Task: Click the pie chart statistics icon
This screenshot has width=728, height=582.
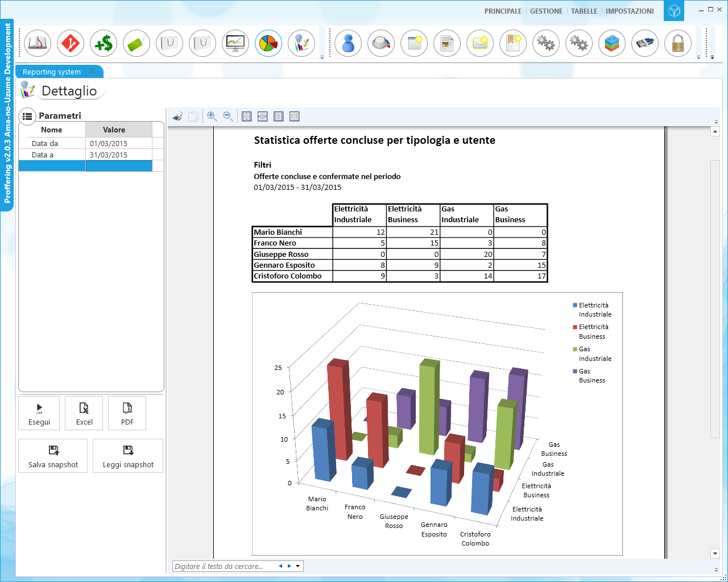Action: pyautogui.click(x=268, y=43)
